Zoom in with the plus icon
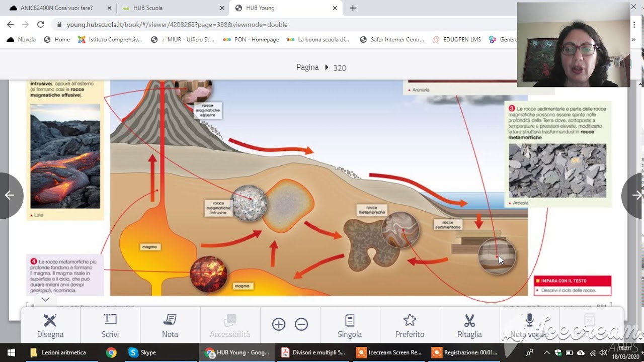The height and width of the screenshot is (362, 644). click(x=279, y=324)
